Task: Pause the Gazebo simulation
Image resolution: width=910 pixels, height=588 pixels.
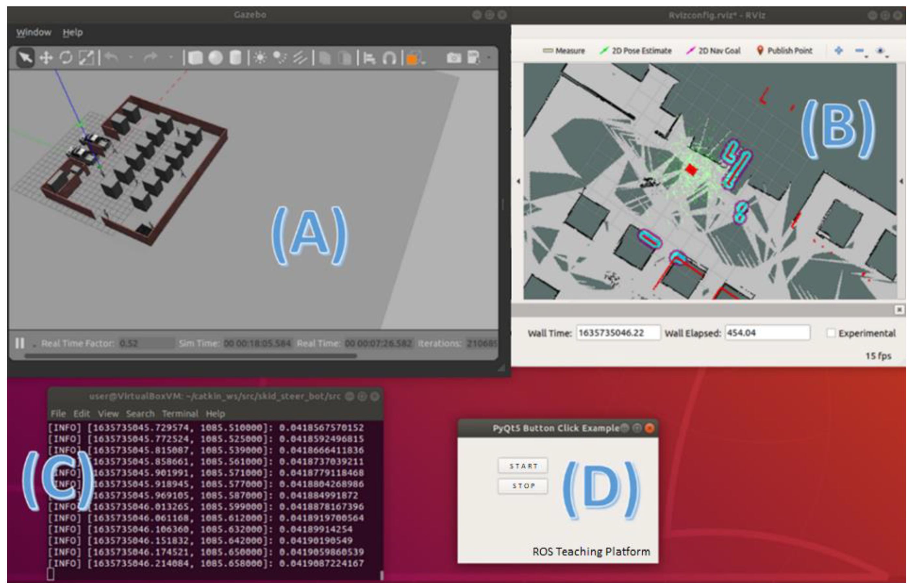Action: point(20,343)
